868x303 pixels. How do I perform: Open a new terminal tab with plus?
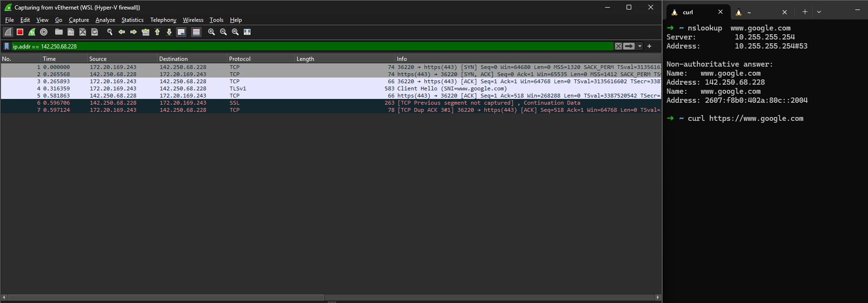(805, 12)
